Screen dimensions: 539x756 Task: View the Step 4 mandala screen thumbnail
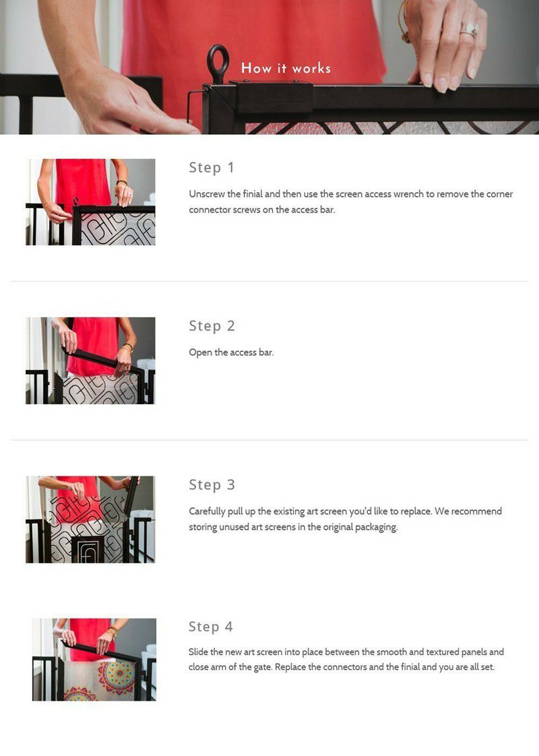tap(94, 660)
